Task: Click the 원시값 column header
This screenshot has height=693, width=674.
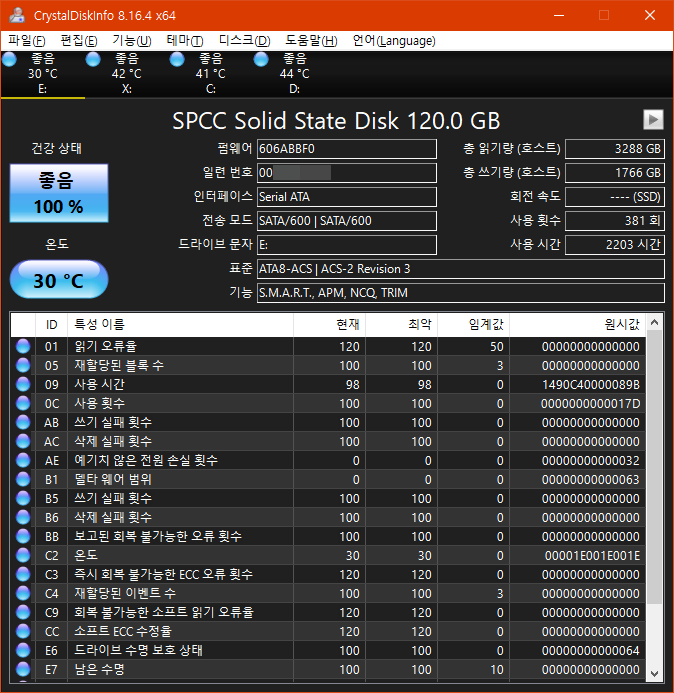Action: pos(577,324)
